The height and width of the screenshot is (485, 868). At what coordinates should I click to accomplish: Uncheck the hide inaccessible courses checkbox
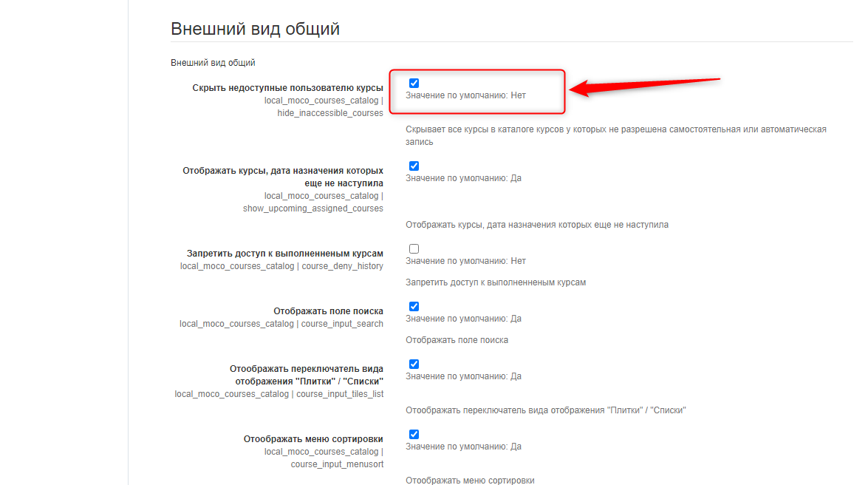click(414, 84)
